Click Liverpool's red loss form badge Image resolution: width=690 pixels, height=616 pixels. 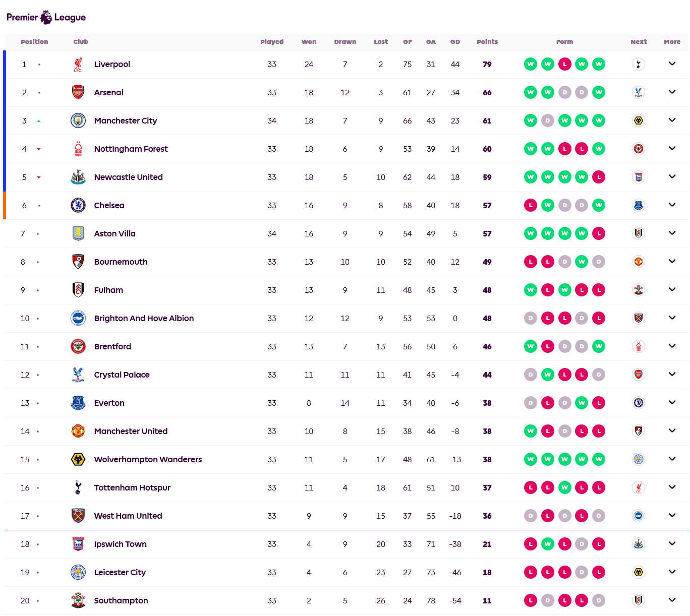pos(564,64)
